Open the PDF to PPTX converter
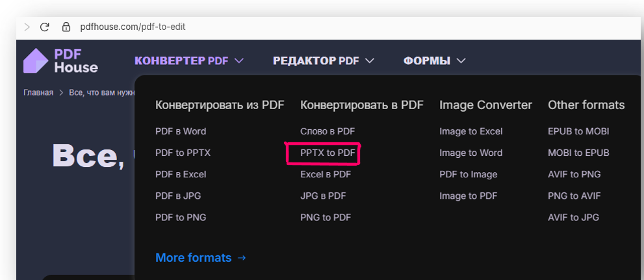The image size is (644, 280). 183,153
